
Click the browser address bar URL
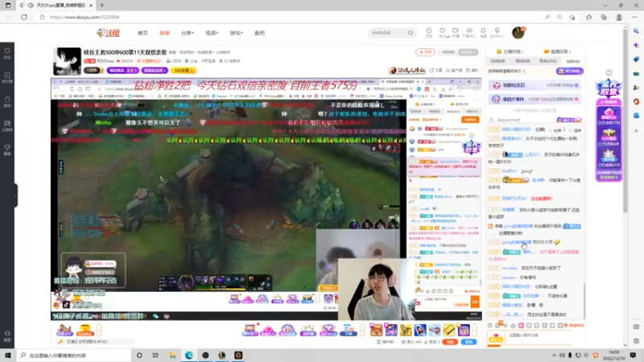(x=85, y=17)
